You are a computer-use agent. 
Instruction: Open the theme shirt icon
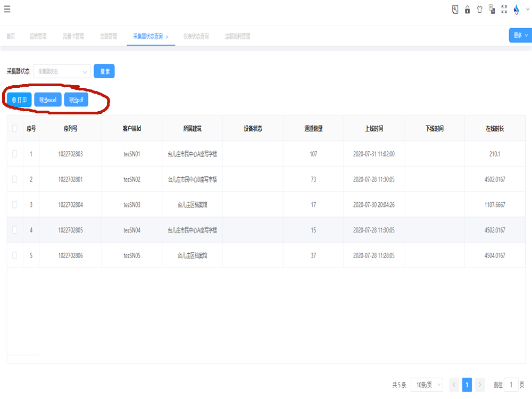pos(479,9)
